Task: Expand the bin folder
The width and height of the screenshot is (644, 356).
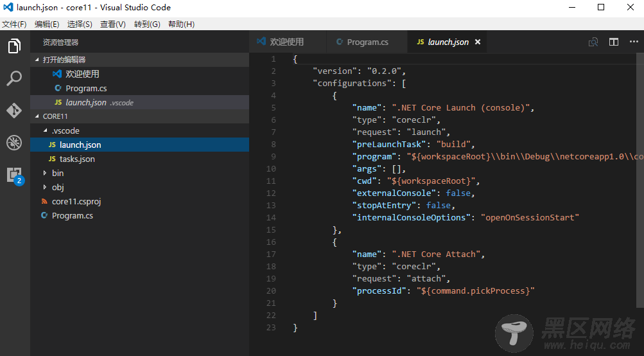Action: tap(45, 173)
